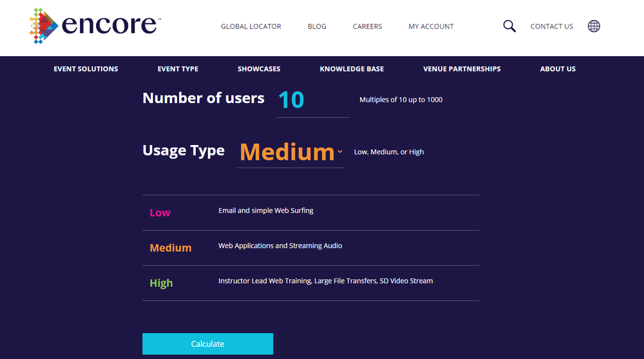
Task: Click 'Low, Medium, or High' hint text
Action: 389,151
